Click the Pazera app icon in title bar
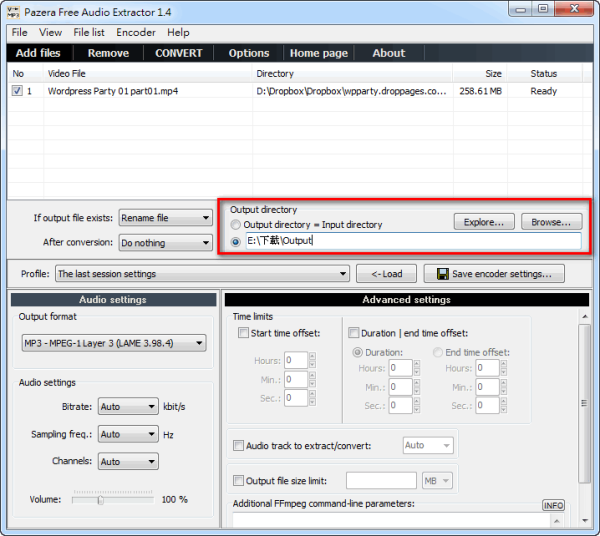Viewport: 600px width, 536px height. coord(12,10)
